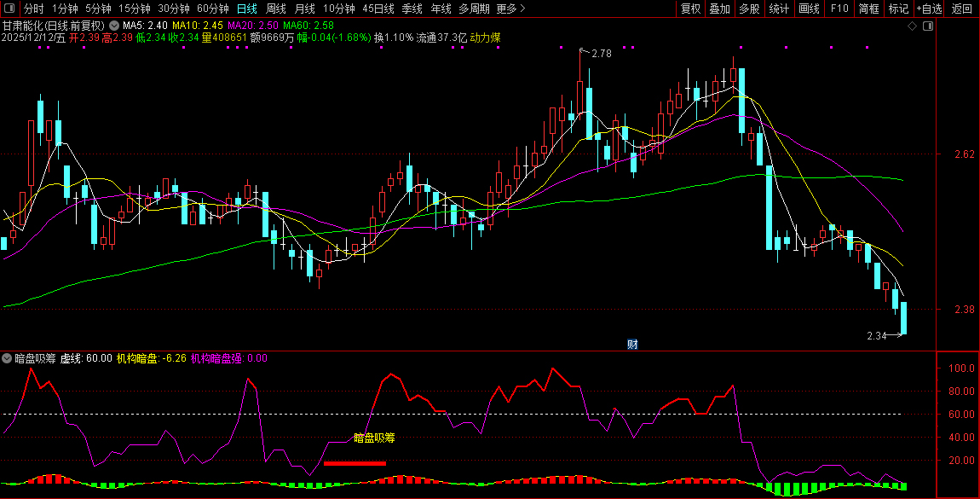The width and height of the screenshot is (980, 499).
Task: Toggle the 简框 simple frame mode
Action: pyautogui.click(x=869, y=9)
